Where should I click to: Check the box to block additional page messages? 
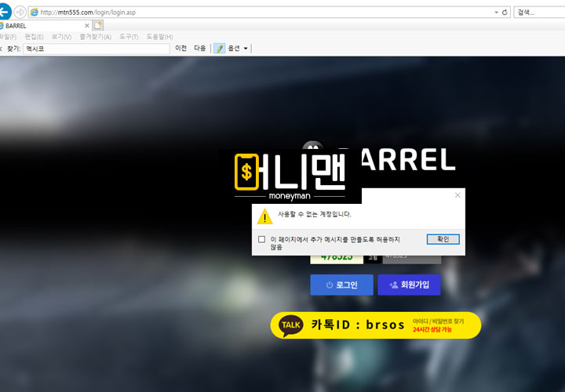point(262,239)
